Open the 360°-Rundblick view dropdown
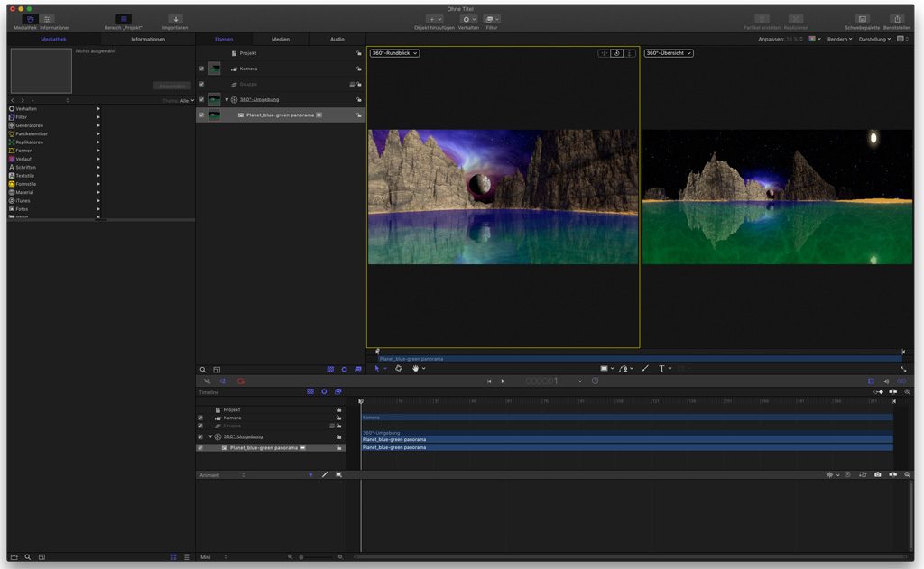The height and width of the screenshot is (569, 924). point(395,53)
